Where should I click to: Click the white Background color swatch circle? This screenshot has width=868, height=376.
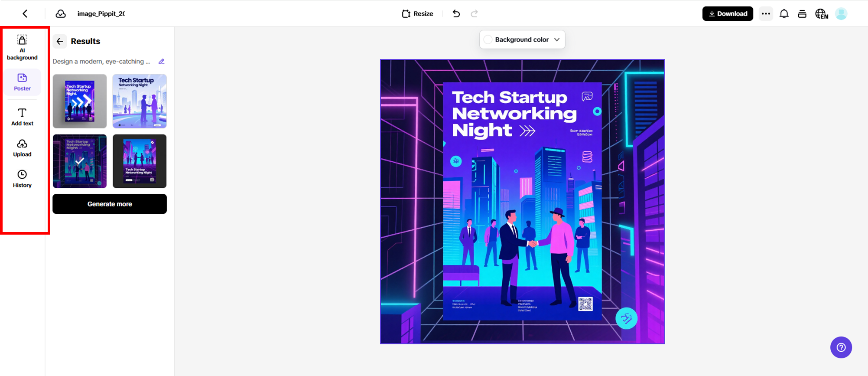point(488,39)
